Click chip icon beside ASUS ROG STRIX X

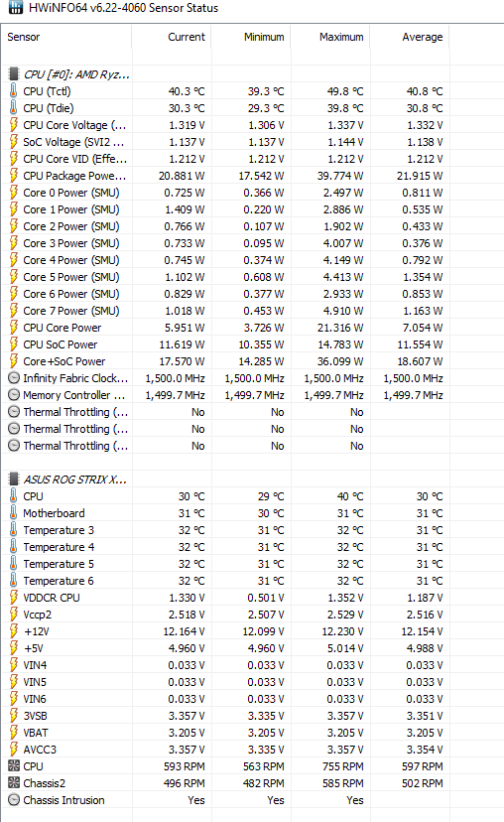pyautogui.click(x=14, y=479)
